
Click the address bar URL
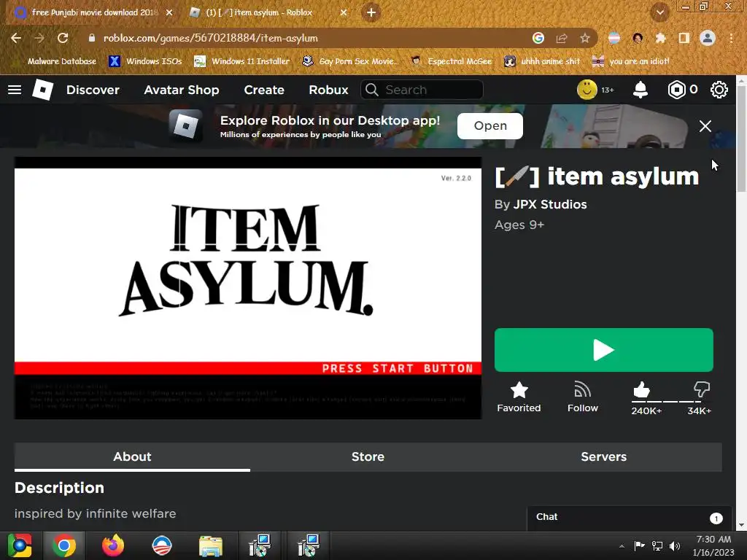(x=211, y=38)
